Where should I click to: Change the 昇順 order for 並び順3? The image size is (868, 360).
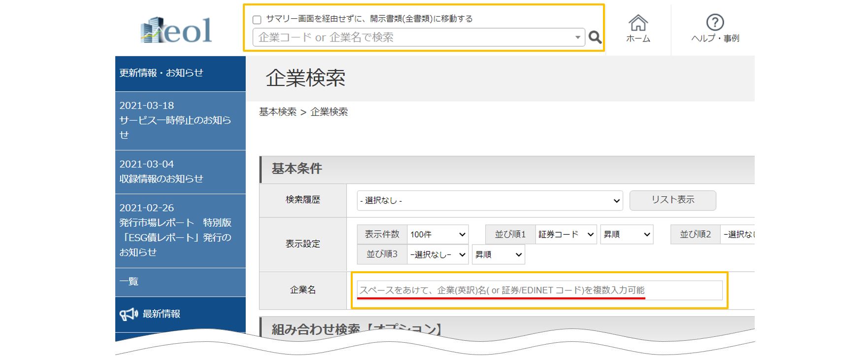(498, 255)
